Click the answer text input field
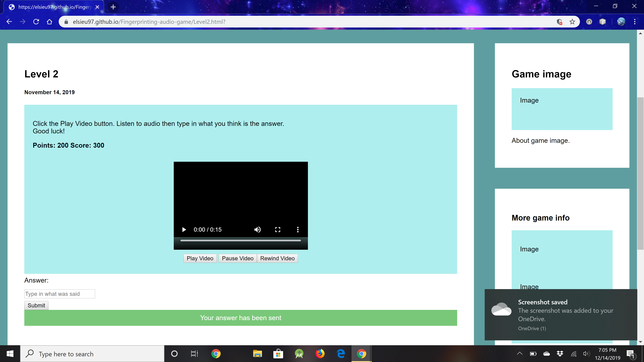This screenshot has height=362, width=644. coord(60,294)
